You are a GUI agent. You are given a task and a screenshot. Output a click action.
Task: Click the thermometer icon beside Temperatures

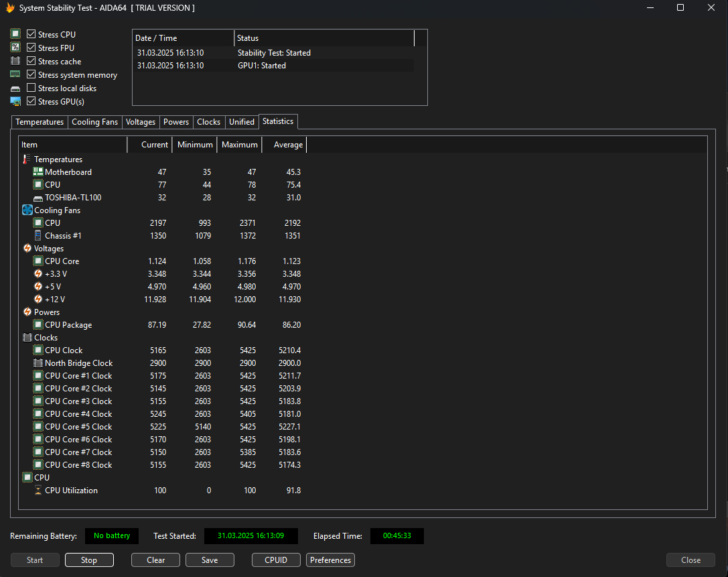[27, 159]
